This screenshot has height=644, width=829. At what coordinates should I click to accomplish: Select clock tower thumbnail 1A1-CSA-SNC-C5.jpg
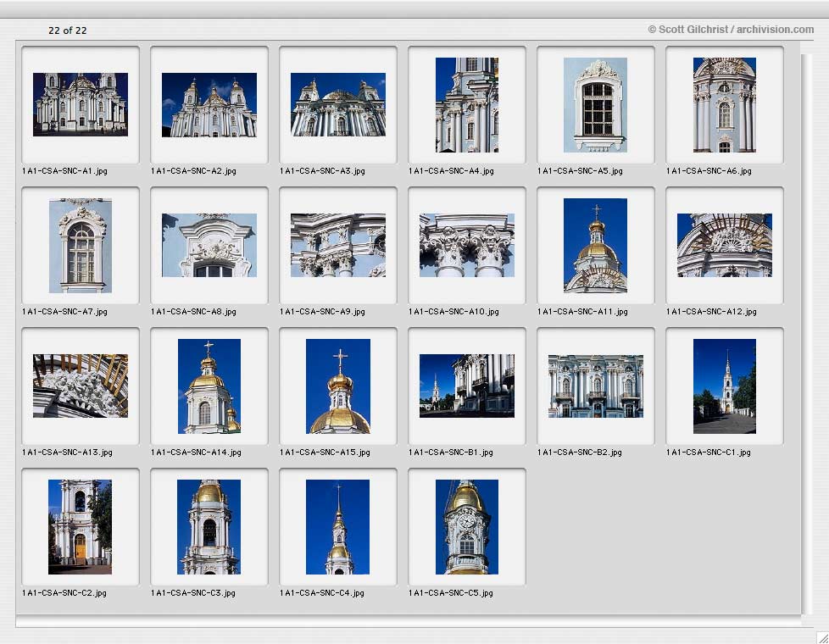467,526
